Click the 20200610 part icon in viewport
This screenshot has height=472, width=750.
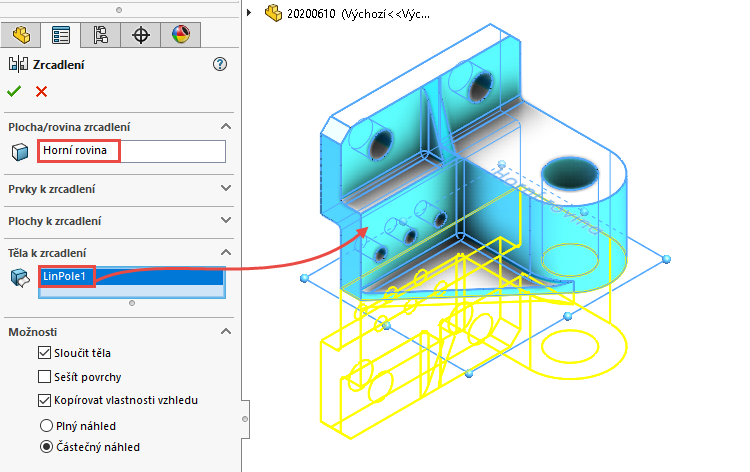274,13
